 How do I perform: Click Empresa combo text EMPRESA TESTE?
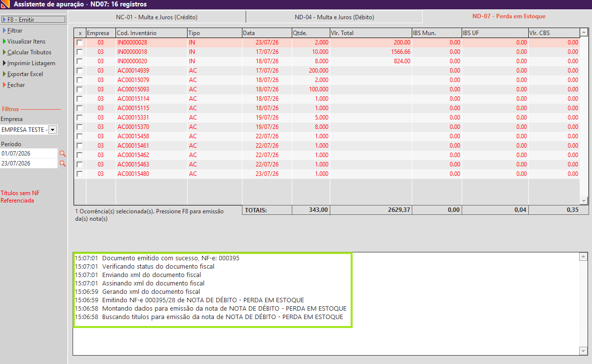click(x=25, y=130)
